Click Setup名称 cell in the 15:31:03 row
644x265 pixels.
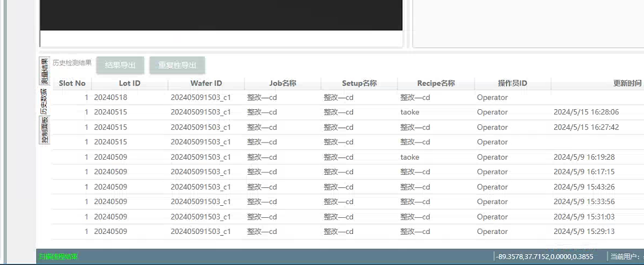(339, 217)
